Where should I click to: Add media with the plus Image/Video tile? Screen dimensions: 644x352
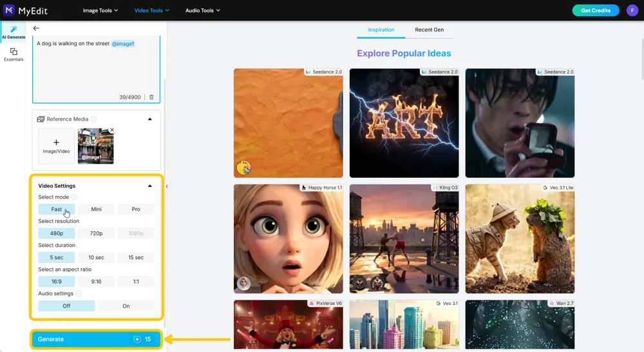click(x=56, y=146)
